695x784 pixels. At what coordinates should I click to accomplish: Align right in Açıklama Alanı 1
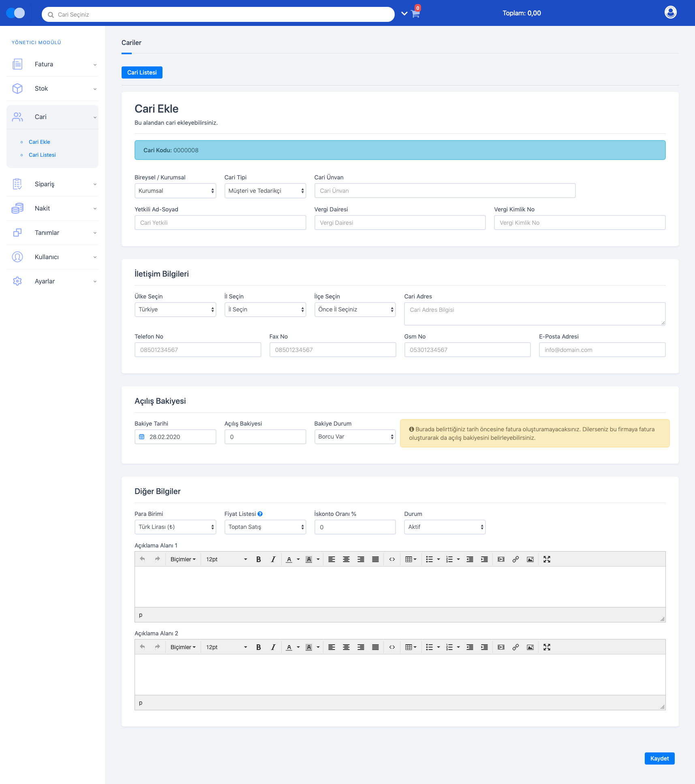[x=361, y=559]
